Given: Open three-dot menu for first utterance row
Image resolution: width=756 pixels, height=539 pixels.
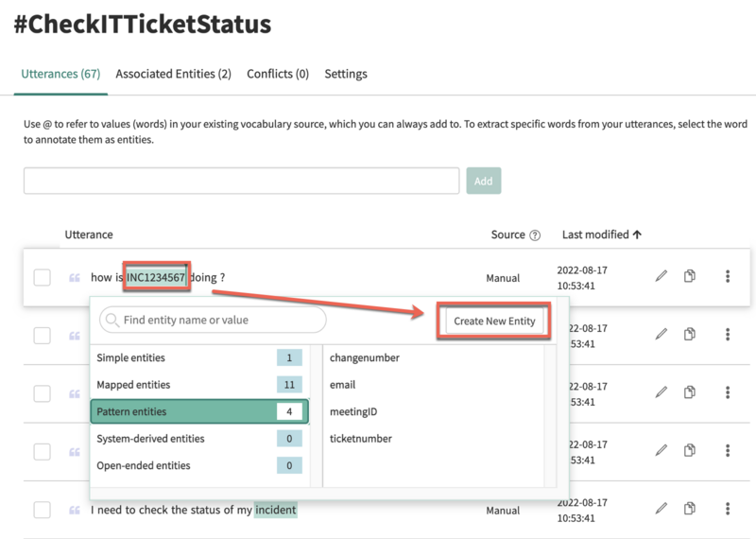Looking at the screenshot, I should pos(728,276).
